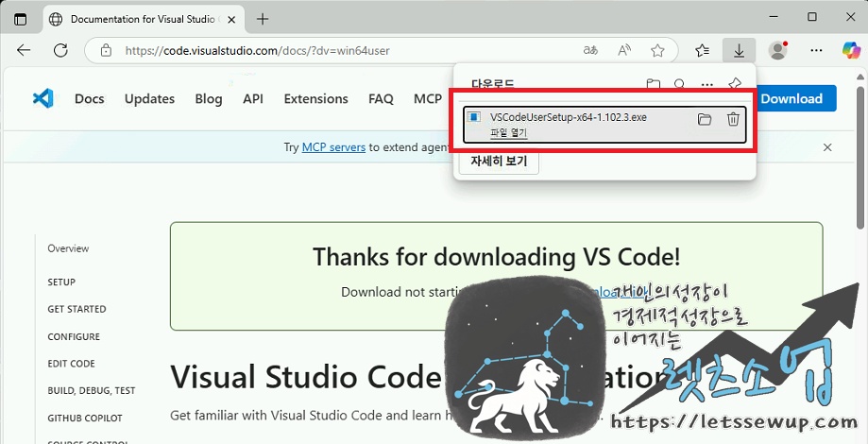Expand CONFIGURE section in the sidebar
This screenshot has width=868, height=444.
point(74,336)
